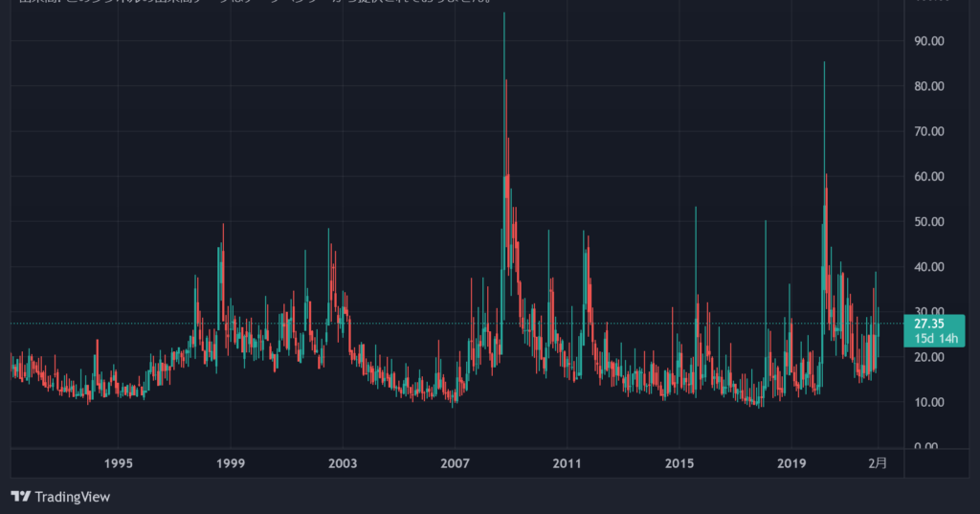
Task: Click the 50.00 price scale value
Action: [x=928, y=222]
